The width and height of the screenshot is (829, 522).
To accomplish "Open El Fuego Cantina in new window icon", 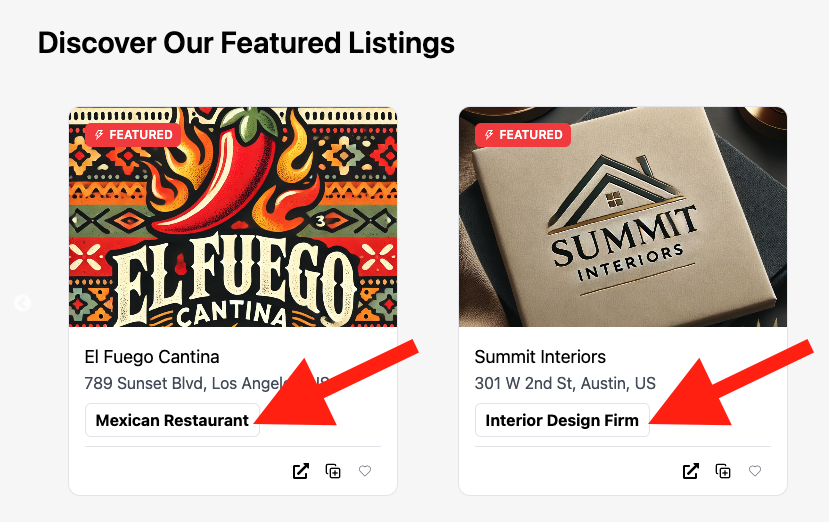I will (301, 471).
